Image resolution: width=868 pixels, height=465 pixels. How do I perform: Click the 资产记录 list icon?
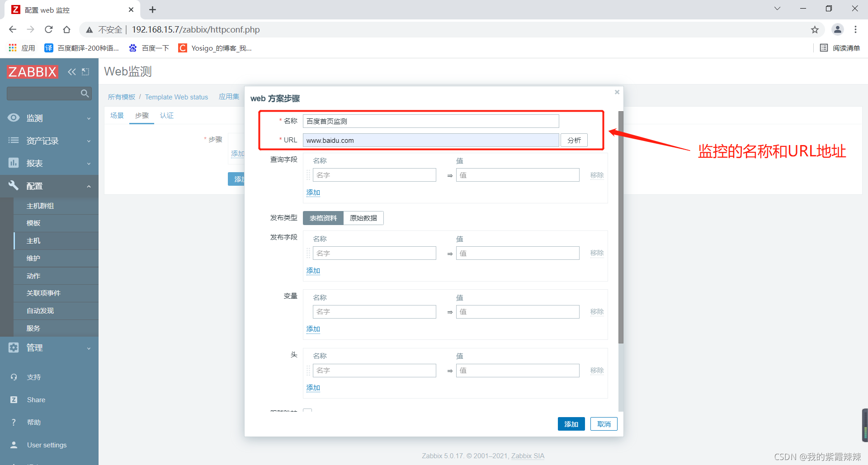[x=14, y=141]
